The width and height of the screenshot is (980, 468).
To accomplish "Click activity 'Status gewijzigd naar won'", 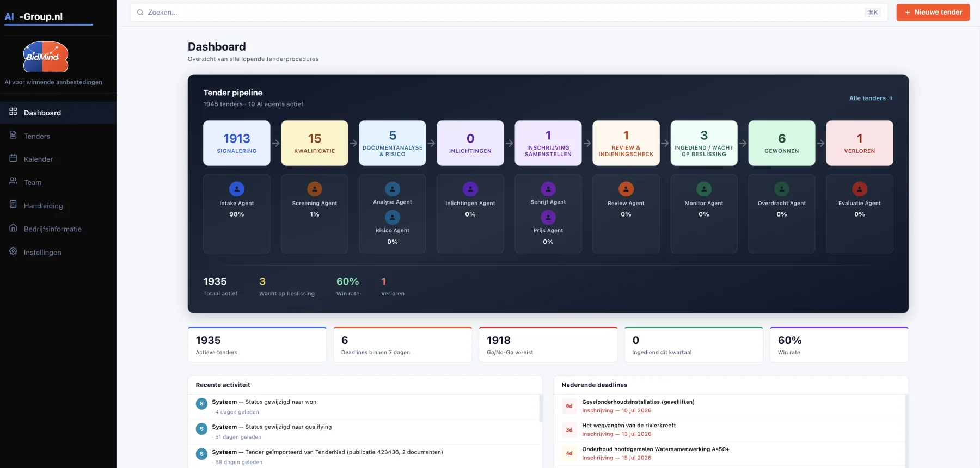I will pos(364,407).
